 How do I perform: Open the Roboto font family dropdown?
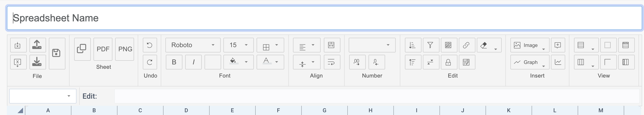(x=193, y=45)
